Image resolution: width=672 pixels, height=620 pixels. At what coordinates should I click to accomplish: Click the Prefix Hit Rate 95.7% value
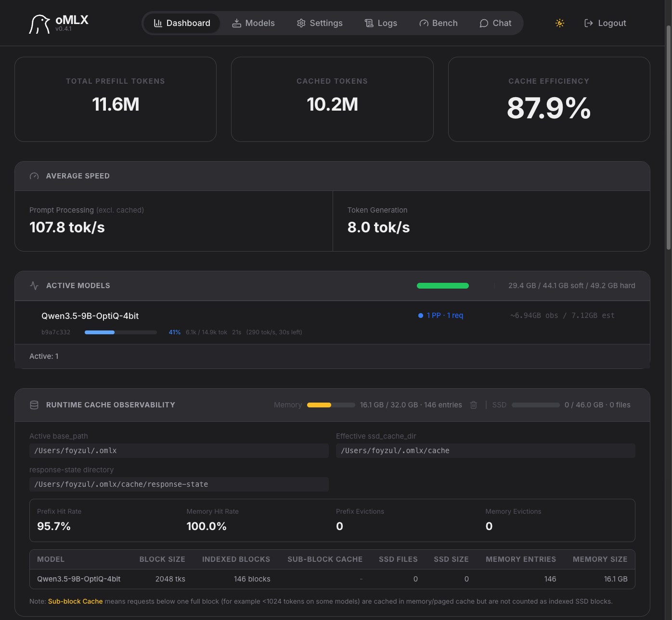pyautogui.click(x=54, y=526)
